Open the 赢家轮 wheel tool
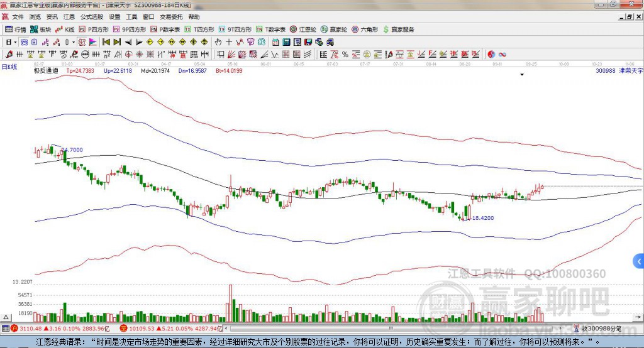Image resolution: width=644 pixels, height=348 pixels. [334, 30]
